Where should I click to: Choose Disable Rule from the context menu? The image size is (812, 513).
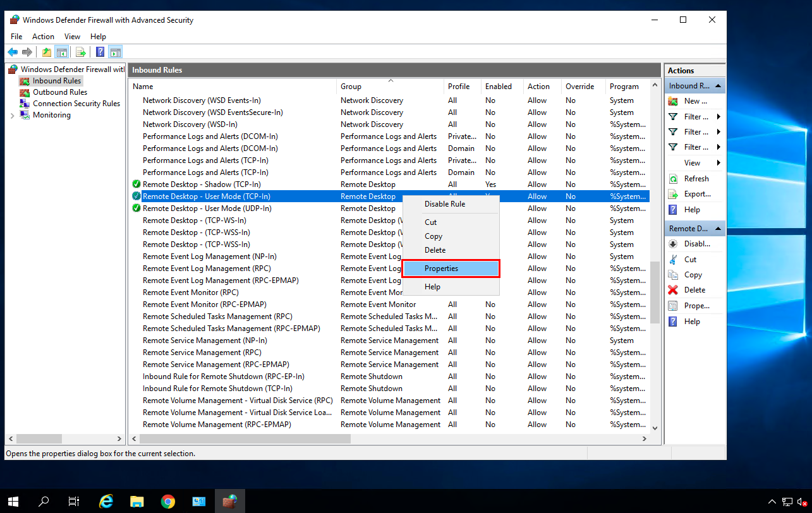[x=451, y=204]
